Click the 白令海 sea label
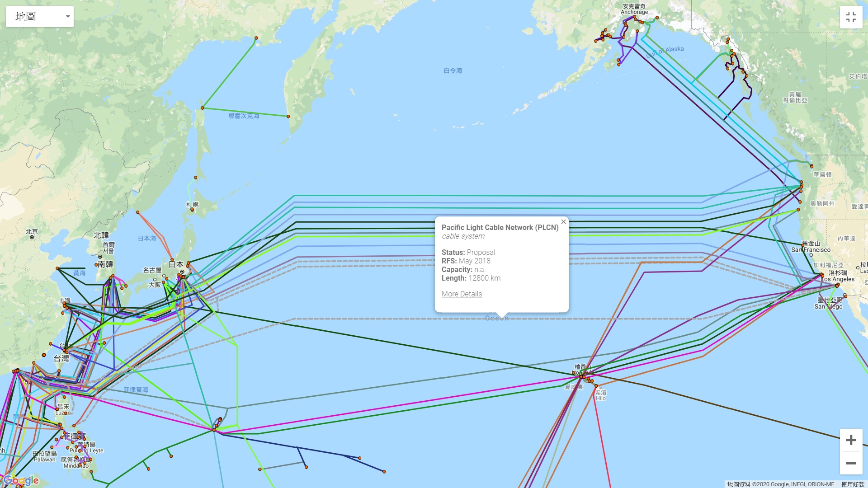The image size is (868, 488). tap(453, 70)
